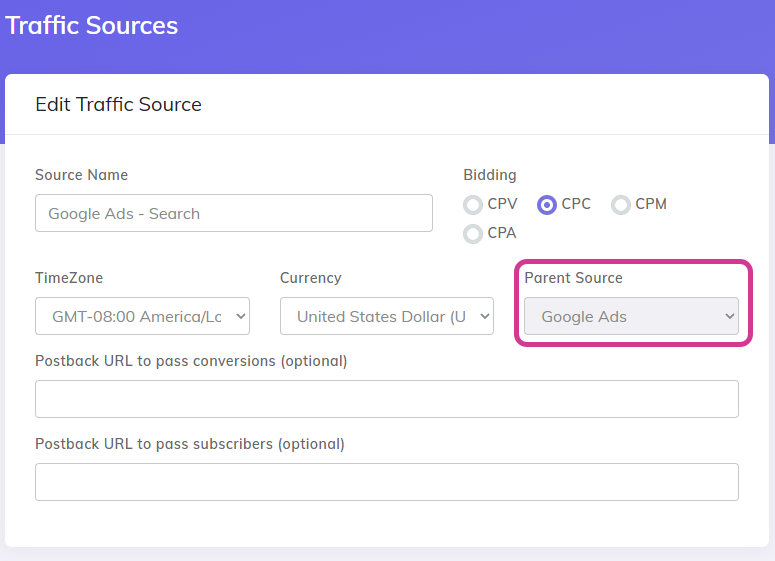Select the CPC bidding option
This screenshot has height=561, width=775.
[547, 205]
